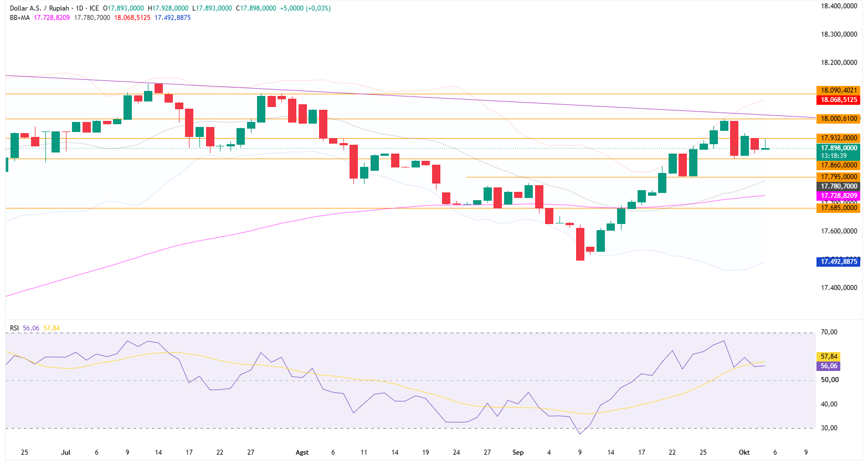Click the Agst label on the time axis

[302, 452]
